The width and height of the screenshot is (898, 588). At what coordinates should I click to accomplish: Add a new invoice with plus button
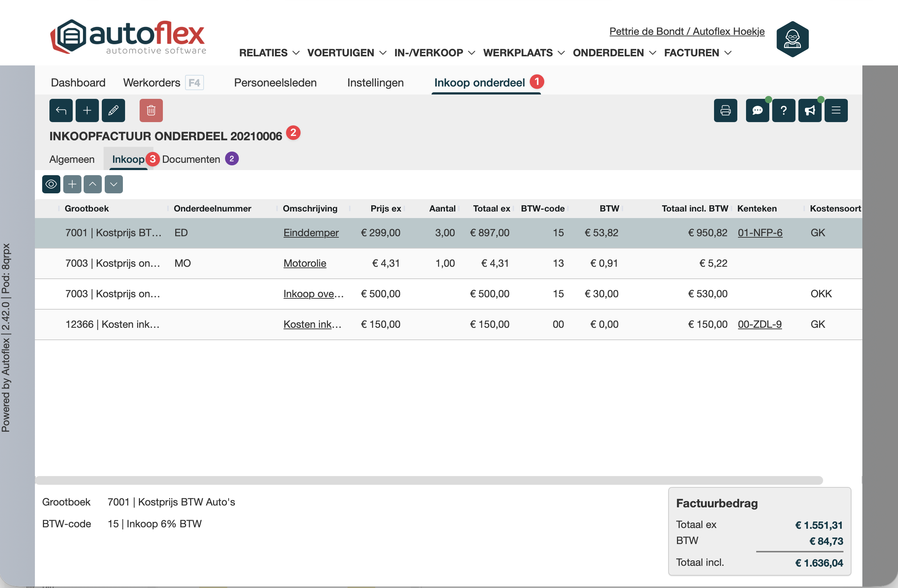[x=87, y=110]
